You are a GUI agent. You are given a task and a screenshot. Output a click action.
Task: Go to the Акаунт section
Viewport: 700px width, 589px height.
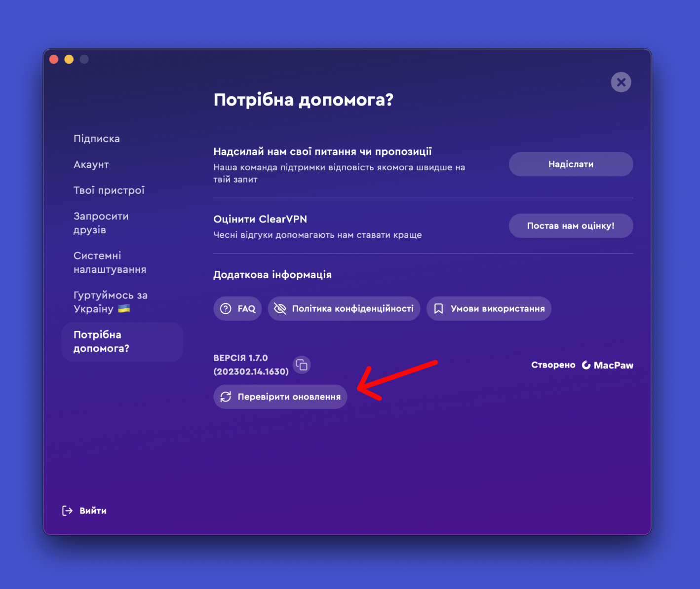[x=91, y=164]
